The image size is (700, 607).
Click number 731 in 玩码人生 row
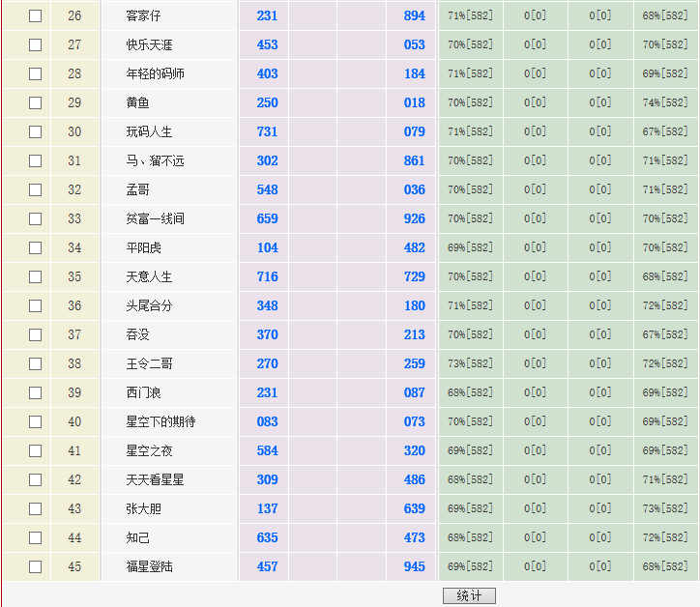coord(267,132)
